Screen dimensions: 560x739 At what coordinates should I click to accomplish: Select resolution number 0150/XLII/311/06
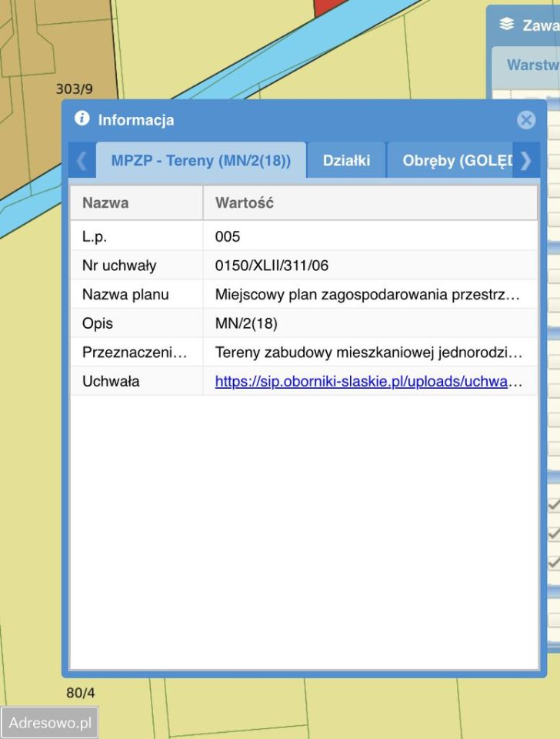click(272, 266)
